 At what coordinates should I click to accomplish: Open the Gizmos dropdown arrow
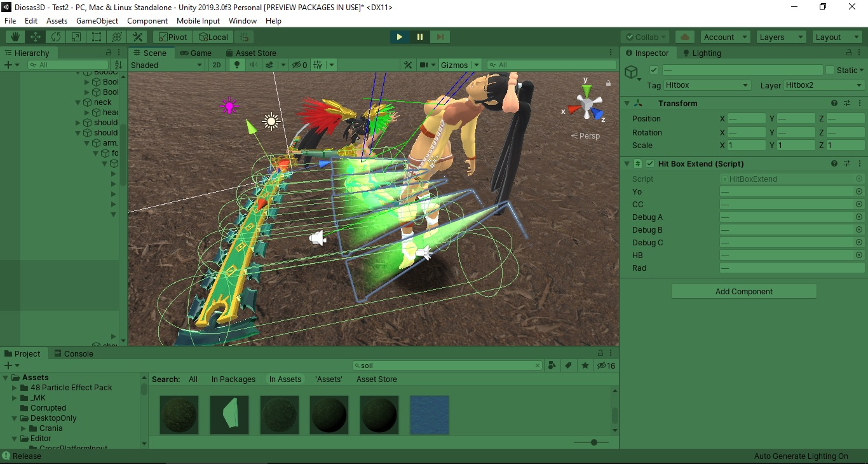tap(476, 65)
